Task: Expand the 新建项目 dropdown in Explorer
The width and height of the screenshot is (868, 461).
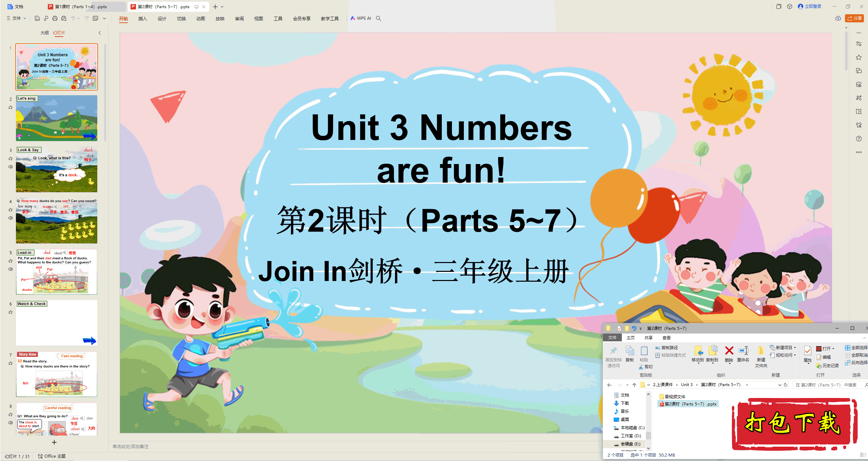Action: pyautogui.click(x=795, y=348)
